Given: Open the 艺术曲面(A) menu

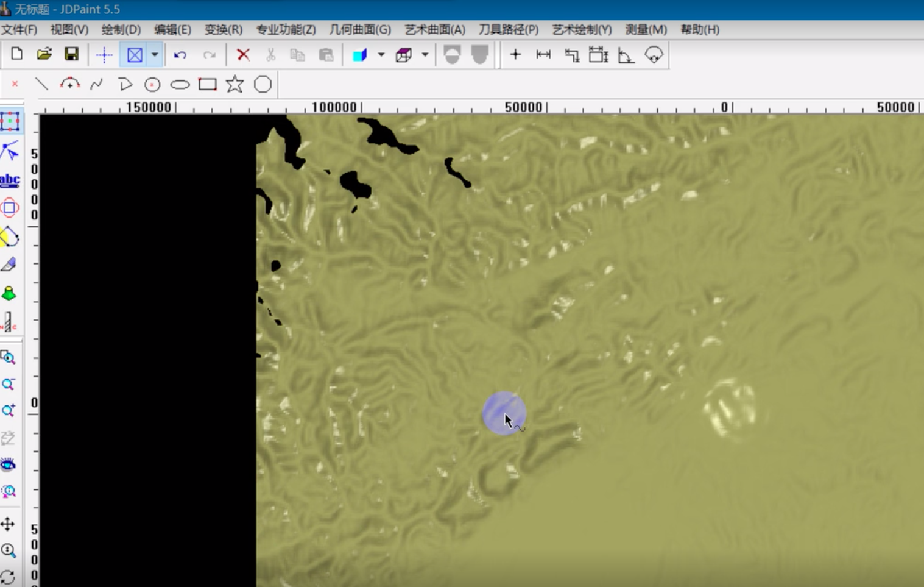Looking at the screenshot, I should point(435,29).
